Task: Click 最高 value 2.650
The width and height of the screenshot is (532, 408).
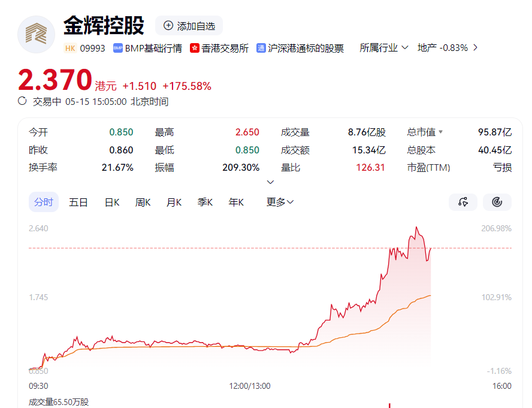Action: click(x=247, y=132)
